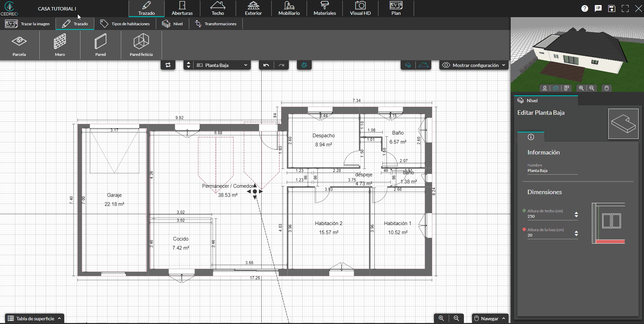Select the Nivel tab in side panel
The width and height of the screenshot is (644, 324).
tap(546, 101)
